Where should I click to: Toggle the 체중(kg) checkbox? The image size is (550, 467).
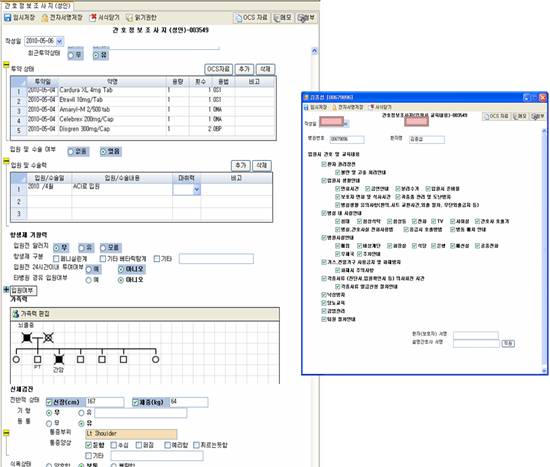pos(135,402)
